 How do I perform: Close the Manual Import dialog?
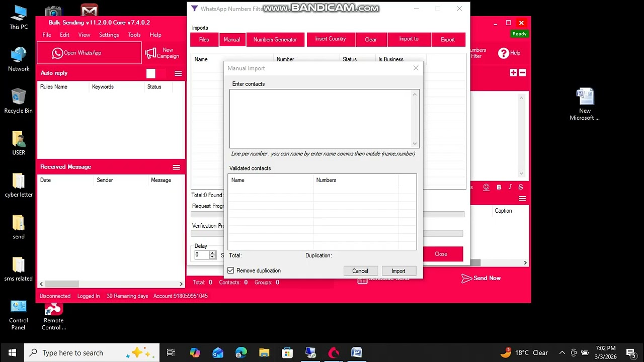(416, 68)
